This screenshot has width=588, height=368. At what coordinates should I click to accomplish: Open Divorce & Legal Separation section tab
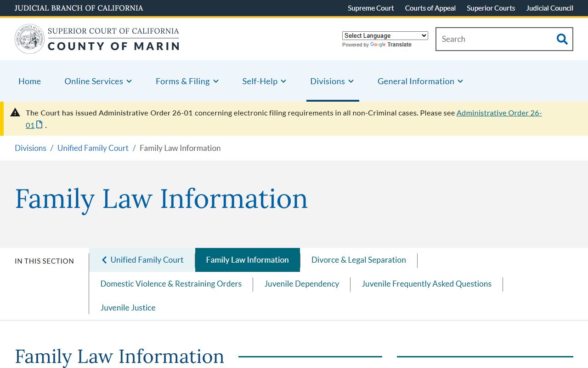click(x=359, y=260)
